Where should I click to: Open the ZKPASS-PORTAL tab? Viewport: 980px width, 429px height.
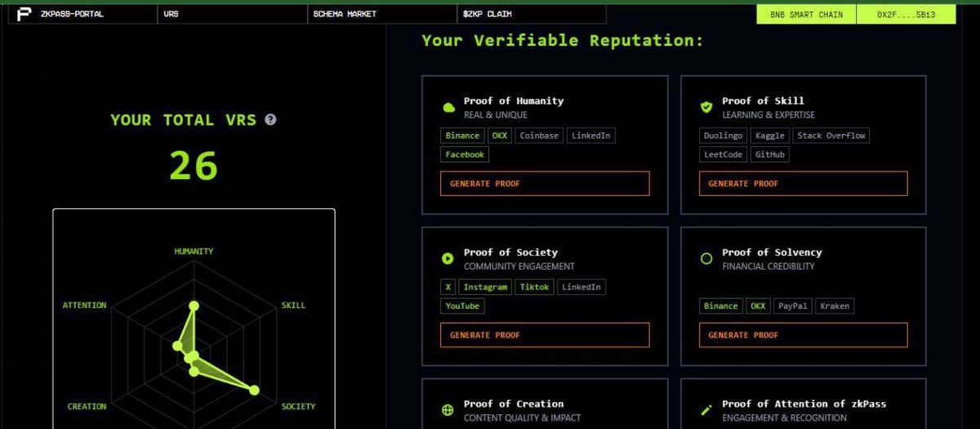(82, 14)
